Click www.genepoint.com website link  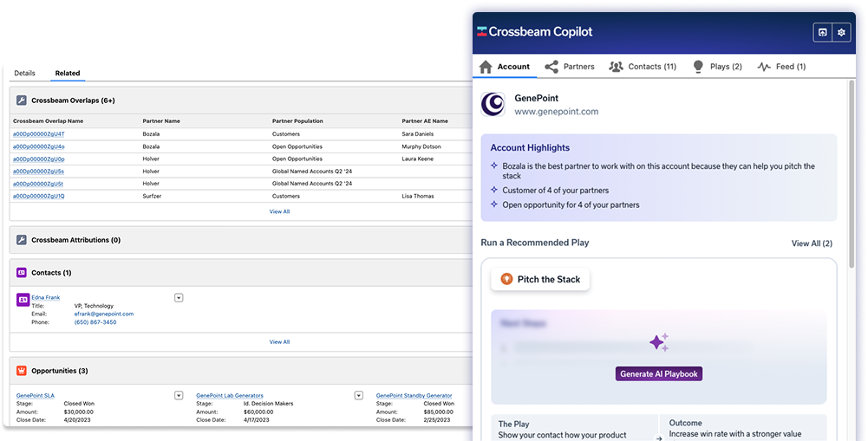(x=557, y=111)
